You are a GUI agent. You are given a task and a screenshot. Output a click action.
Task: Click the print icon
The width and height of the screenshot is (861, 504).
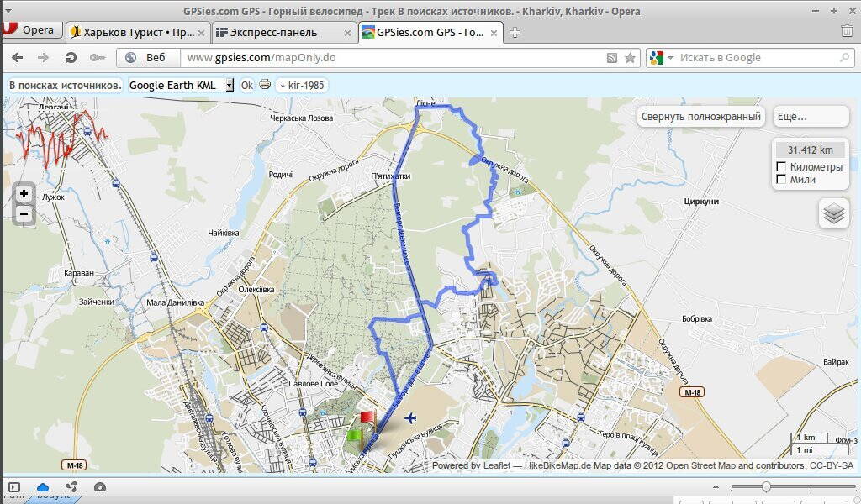[x=265, y=85]
